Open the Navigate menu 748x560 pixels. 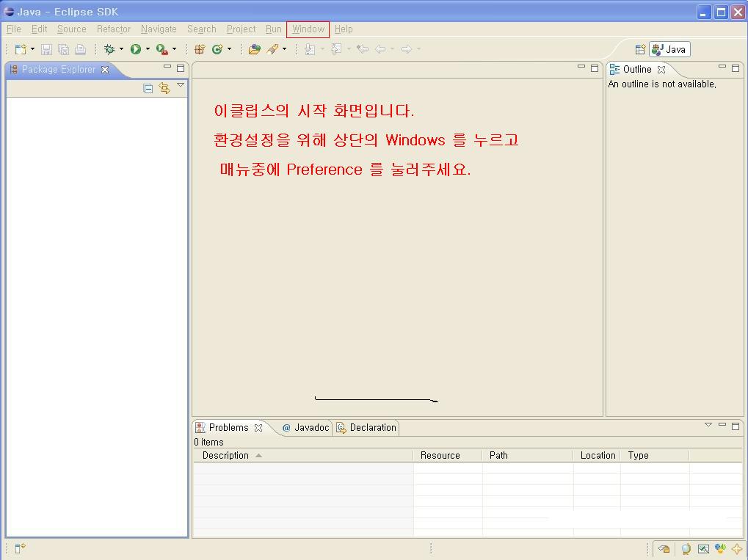tap(159, 29)
